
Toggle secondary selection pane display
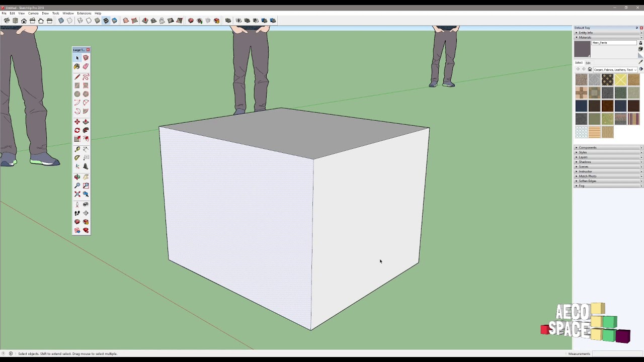point(640,43)
